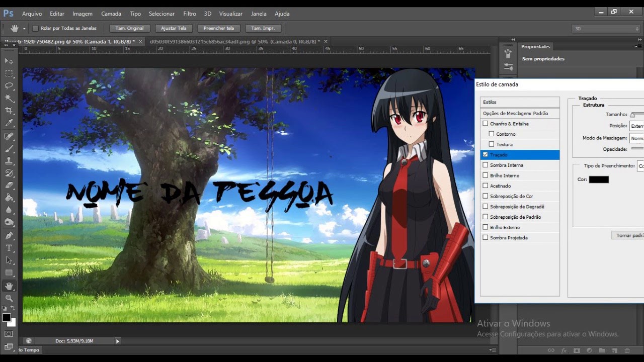Open the Imagem menu

83,14
